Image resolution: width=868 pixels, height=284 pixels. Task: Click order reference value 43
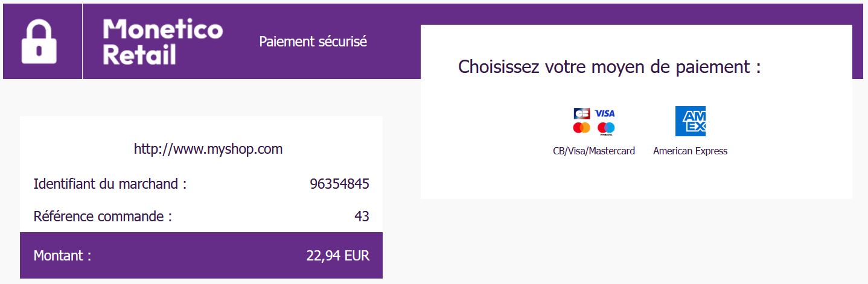click(x=362, y=216)
